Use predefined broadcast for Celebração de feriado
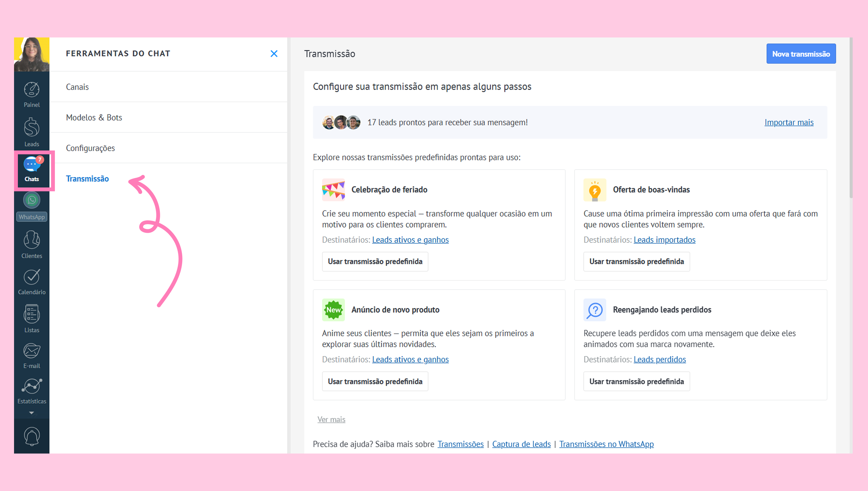The width and height of the screenshot is (868, 491). click(x=375, y=261)
